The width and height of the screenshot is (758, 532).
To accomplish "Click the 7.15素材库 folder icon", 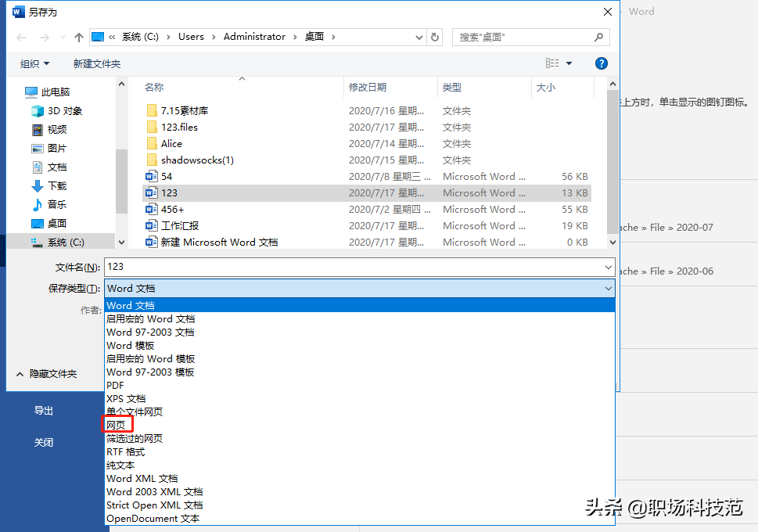I will click(x=152, y=111).
